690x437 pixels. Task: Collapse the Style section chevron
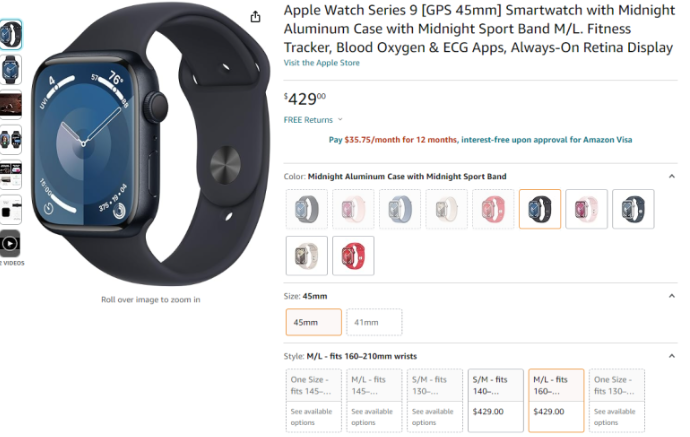coord(672,356)
